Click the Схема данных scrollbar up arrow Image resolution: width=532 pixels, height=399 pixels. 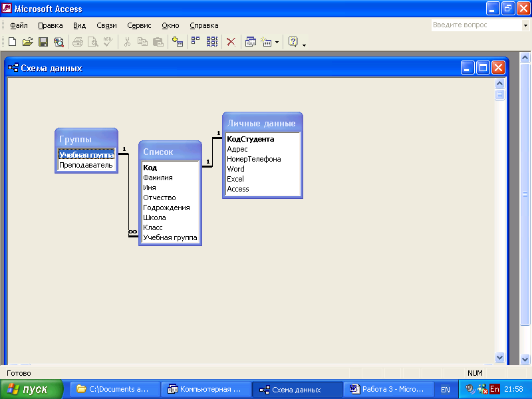[x=499, y=83]
